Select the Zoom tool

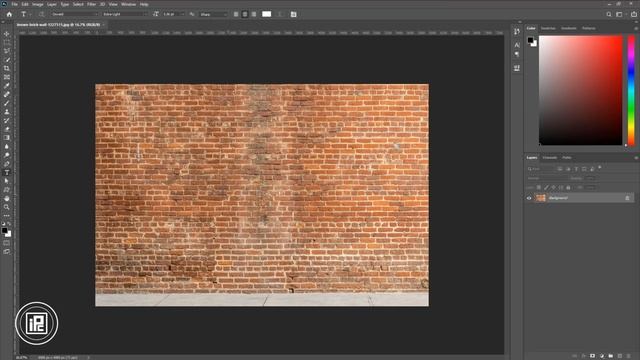click(7, 207)
